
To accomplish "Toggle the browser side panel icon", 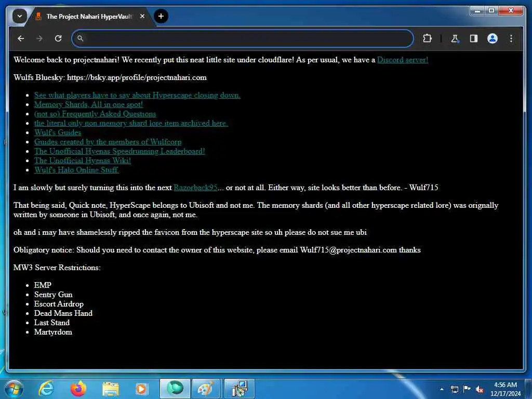I will click(x=474, y=38).
